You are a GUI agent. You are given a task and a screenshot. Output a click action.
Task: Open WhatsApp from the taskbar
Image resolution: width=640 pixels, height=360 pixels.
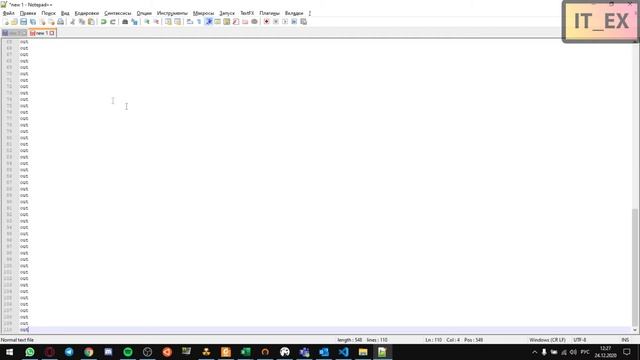point(30,352)
